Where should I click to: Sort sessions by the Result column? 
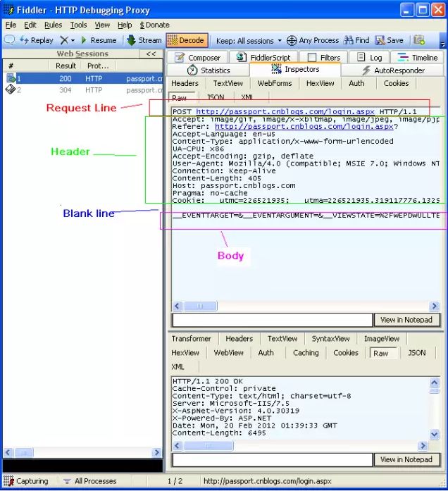[66, 66]
